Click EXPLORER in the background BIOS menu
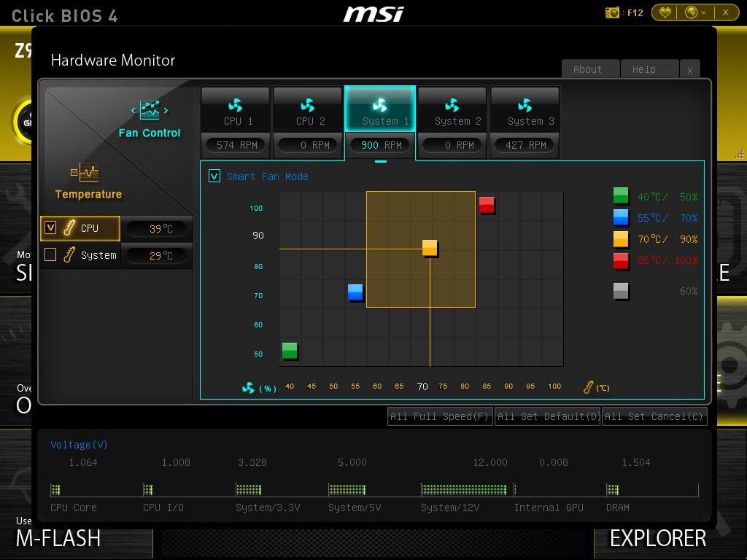 point(658,539)
